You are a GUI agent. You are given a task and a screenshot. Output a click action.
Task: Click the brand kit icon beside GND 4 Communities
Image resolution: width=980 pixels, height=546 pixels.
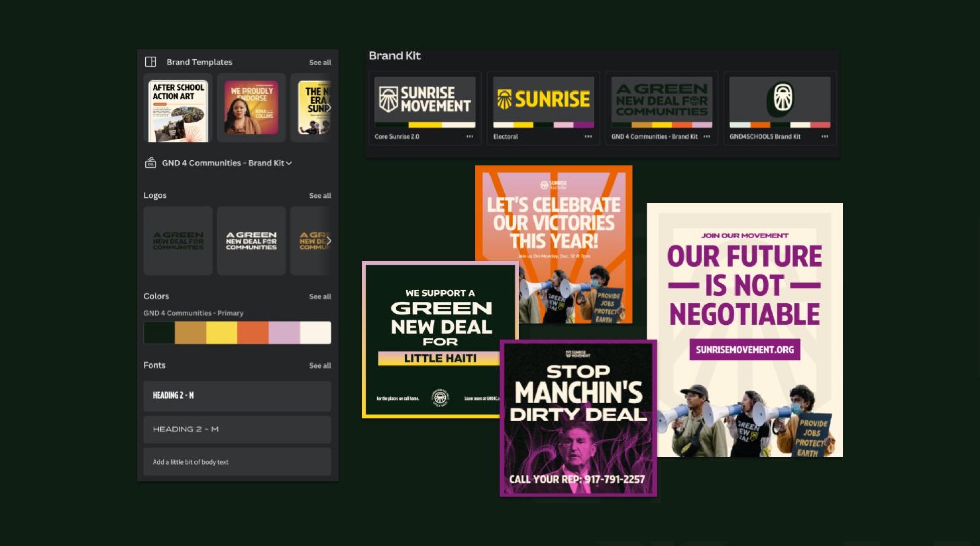[151, 163]
